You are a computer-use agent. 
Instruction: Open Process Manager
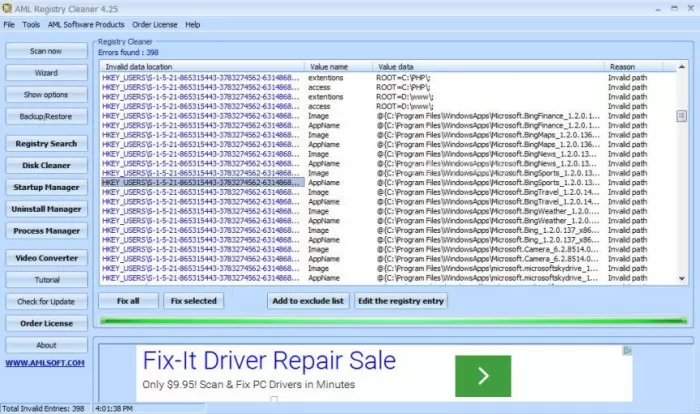46,231
